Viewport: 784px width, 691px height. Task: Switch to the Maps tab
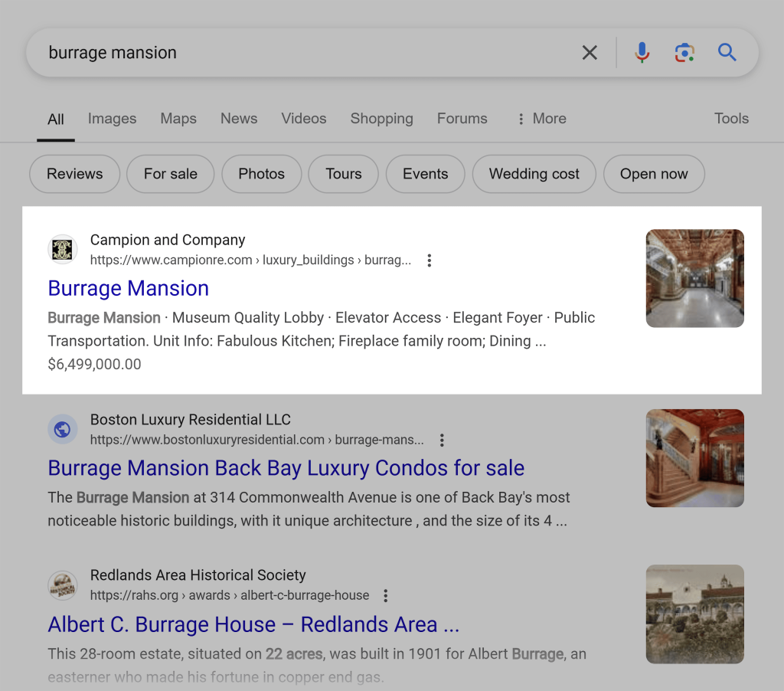pos(178,119)
